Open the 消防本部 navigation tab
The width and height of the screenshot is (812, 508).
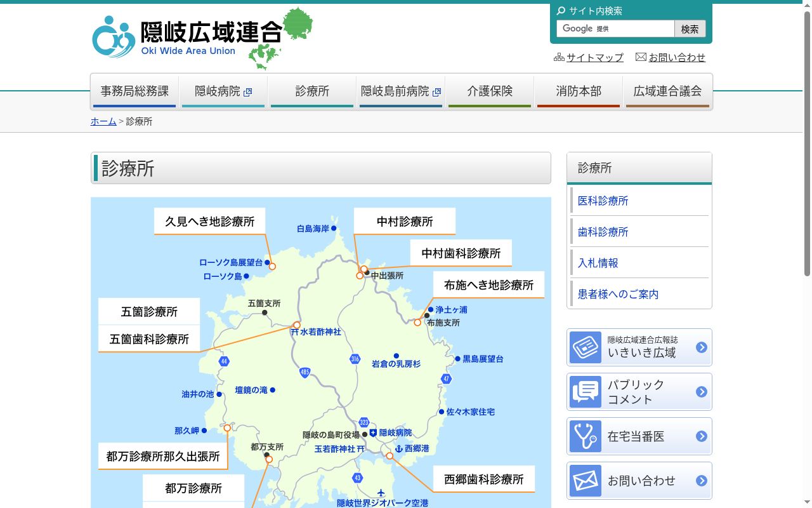click(x=579, y=91)
